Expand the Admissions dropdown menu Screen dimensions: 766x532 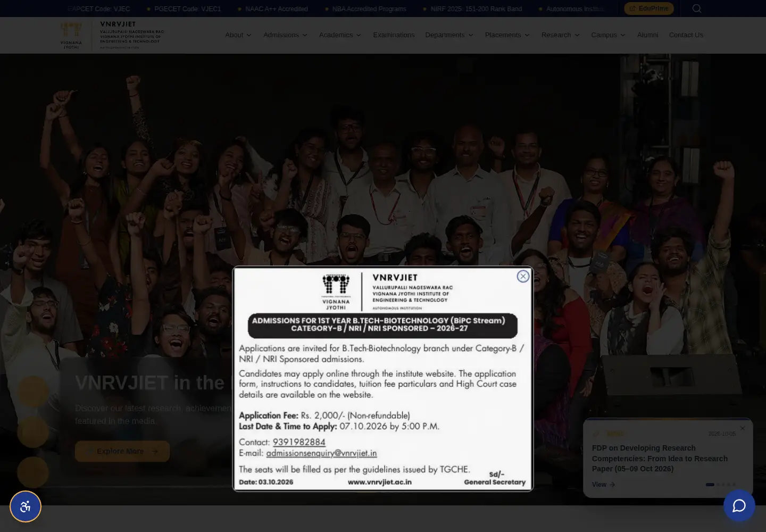(286, 35)
